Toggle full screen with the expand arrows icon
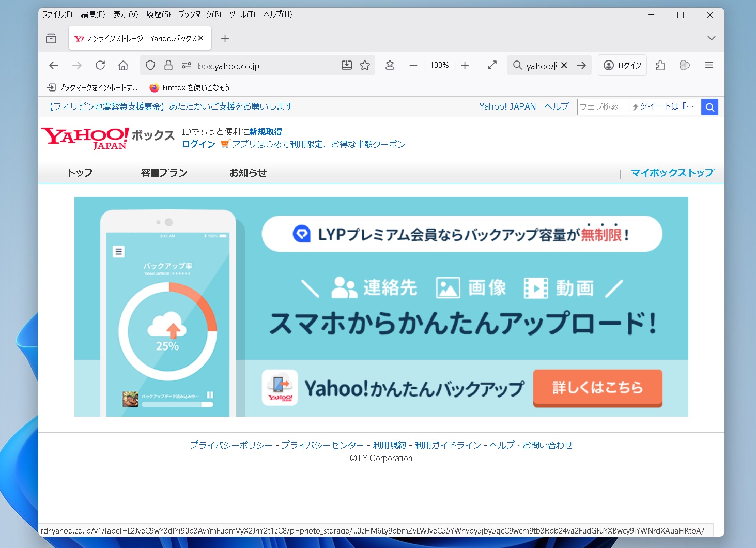 pyautogui.click(x=492, y=65)
